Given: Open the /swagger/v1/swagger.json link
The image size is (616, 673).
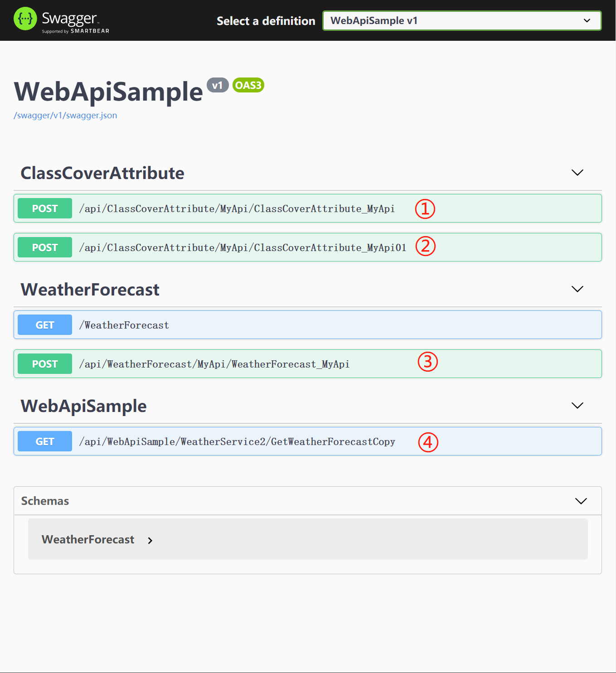Looking at the screenshot, I should click(65, 115).
